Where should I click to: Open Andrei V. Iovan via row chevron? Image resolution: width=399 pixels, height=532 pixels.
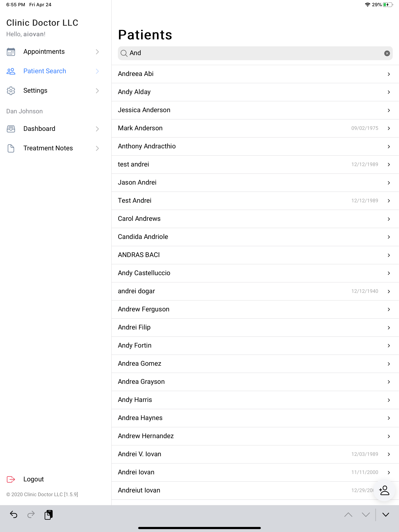[x=389, y=454]
